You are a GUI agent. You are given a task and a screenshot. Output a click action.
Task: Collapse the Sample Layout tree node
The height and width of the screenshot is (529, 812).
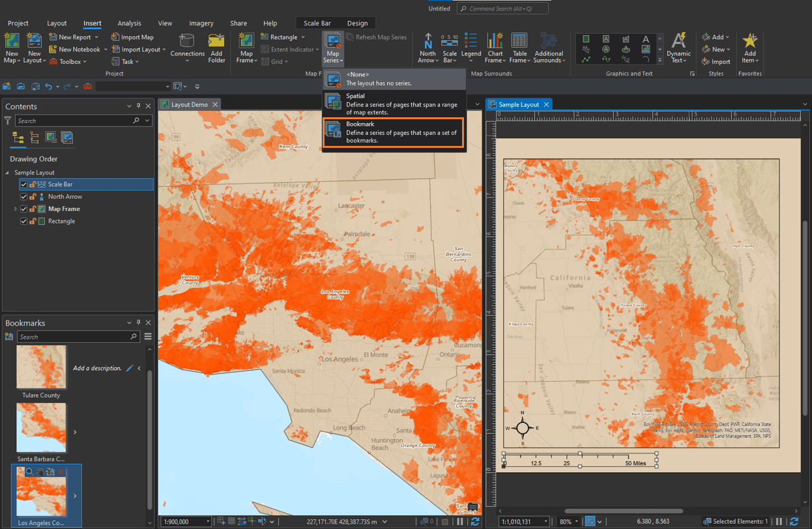7,172
